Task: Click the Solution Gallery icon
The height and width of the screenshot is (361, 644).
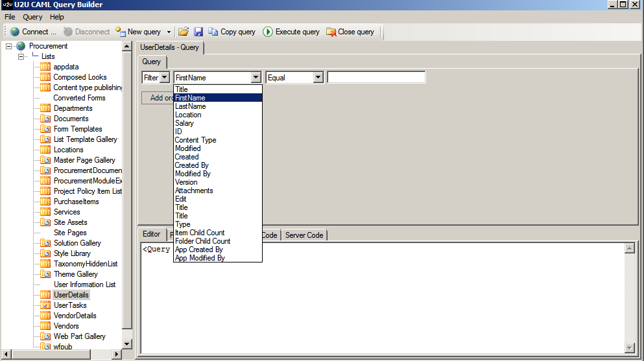Action: [x=45, y=243]
